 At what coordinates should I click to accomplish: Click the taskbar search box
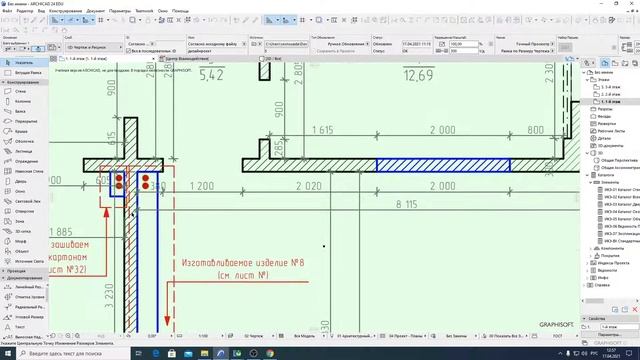pos(73,353)
